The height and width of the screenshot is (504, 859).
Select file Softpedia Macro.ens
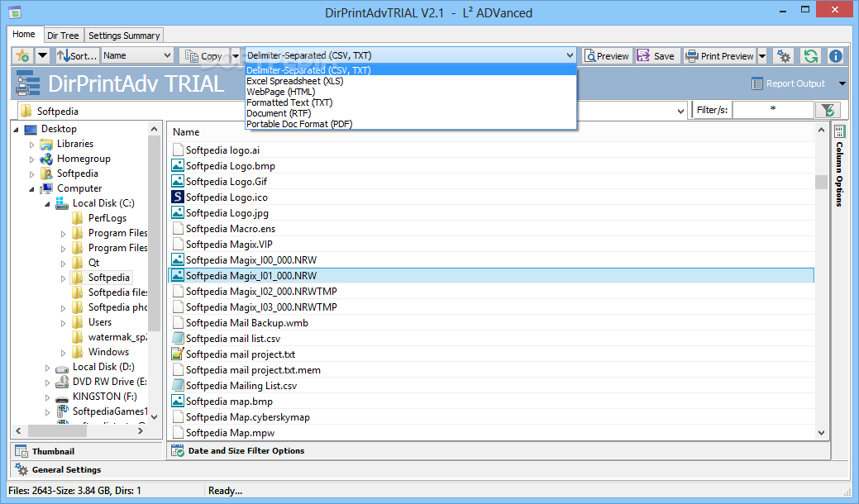[230, 229]
